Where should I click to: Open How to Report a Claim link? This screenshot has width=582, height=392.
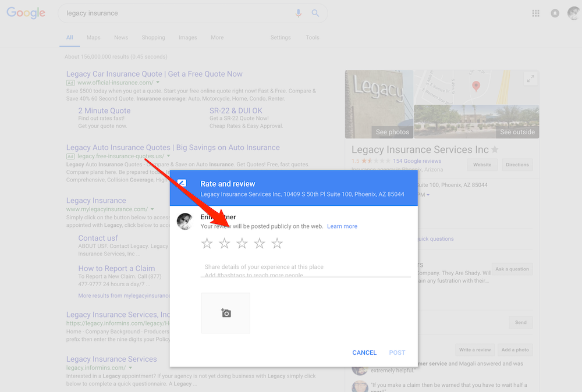click(116, 268)
